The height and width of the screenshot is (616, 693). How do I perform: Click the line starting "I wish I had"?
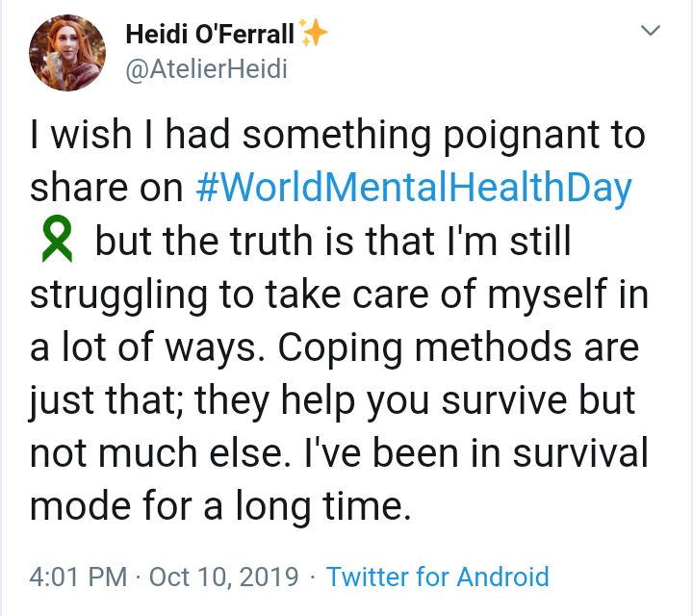tap(337, 136)
